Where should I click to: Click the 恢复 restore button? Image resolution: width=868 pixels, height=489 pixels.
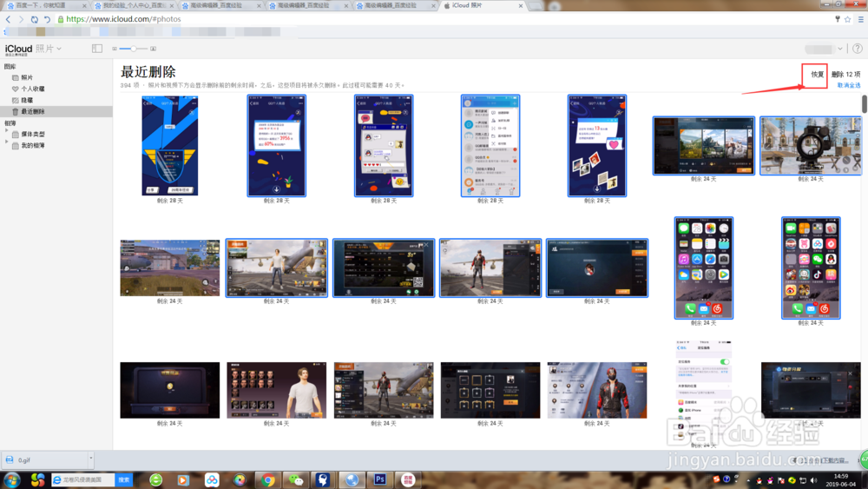point(817,74)
